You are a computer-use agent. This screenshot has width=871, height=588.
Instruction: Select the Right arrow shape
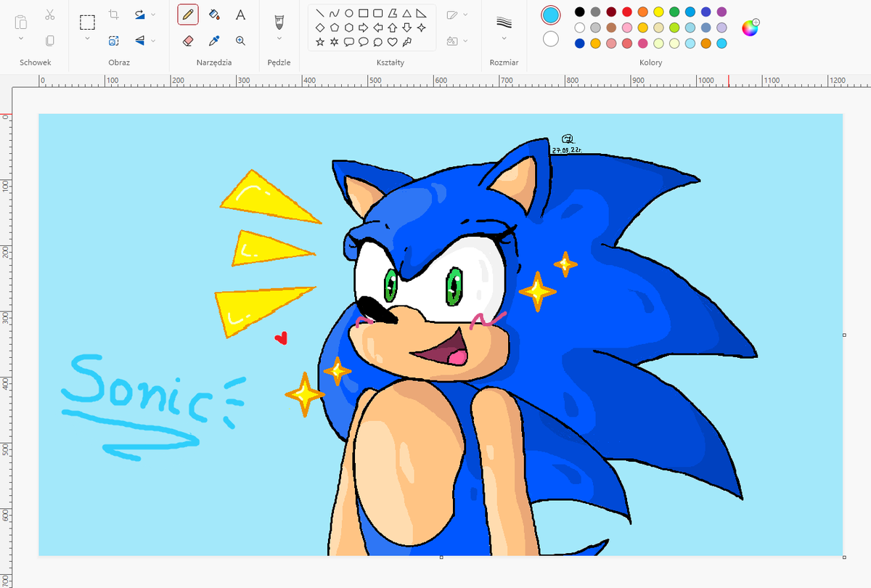point(364,28)
